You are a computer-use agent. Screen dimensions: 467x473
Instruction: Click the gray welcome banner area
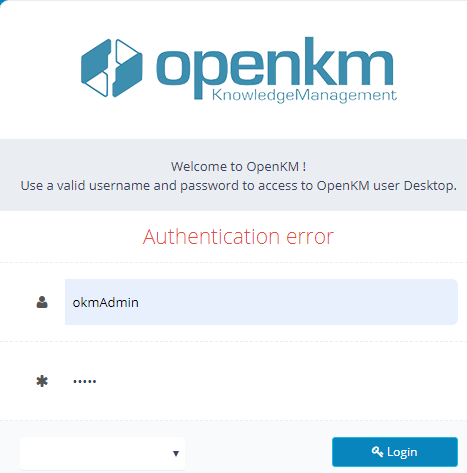[x=233, y=175]
